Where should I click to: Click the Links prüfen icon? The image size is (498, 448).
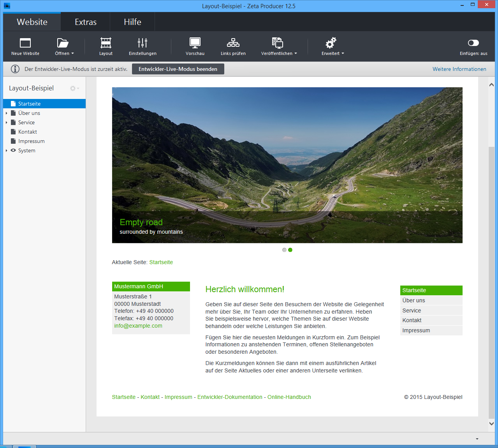(x=233, y=43)
